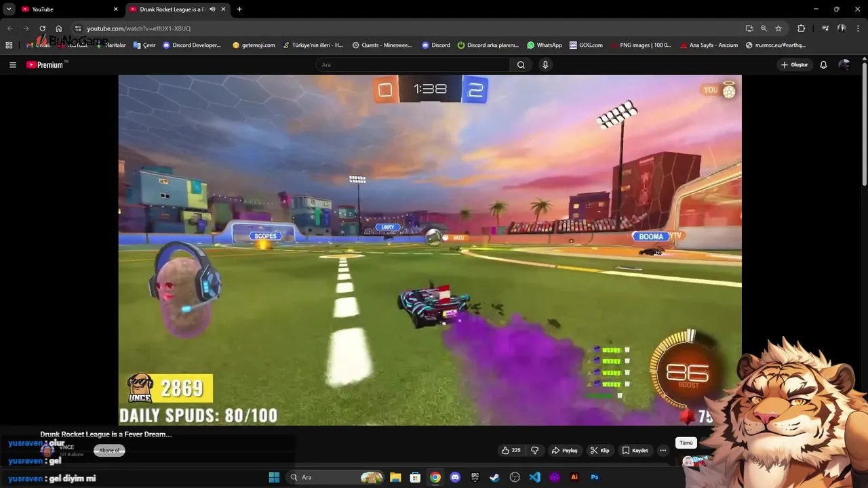This screenshot has height=488, width=868.
Task: Open the getemoji.com bookmark
Action: (253, 45)
